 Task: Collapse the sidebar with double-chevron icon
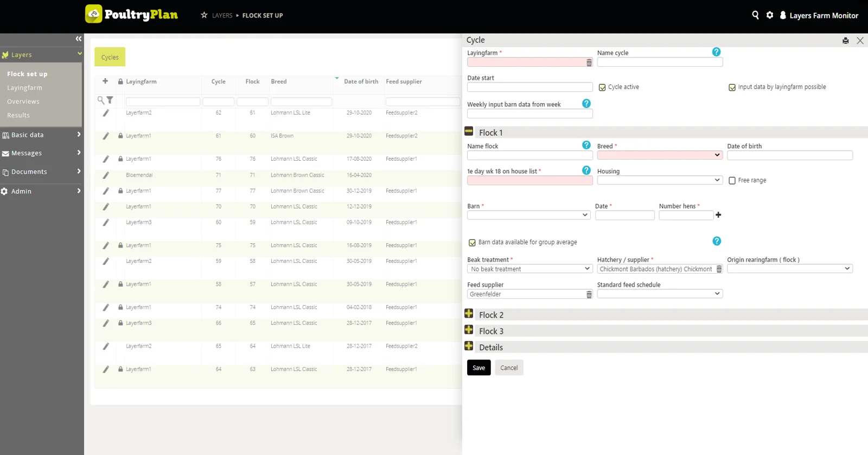[x=79, y=39]
